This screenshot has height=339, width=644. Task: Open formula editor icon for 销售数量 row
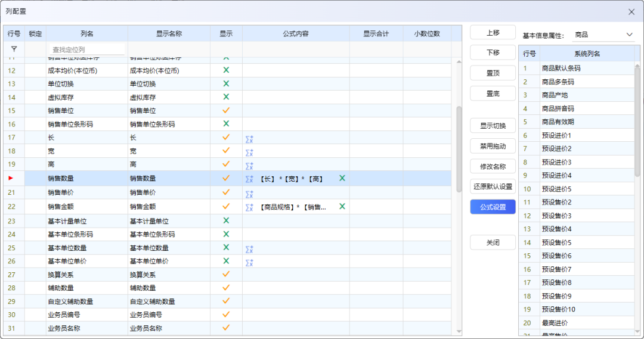[249, 179]
